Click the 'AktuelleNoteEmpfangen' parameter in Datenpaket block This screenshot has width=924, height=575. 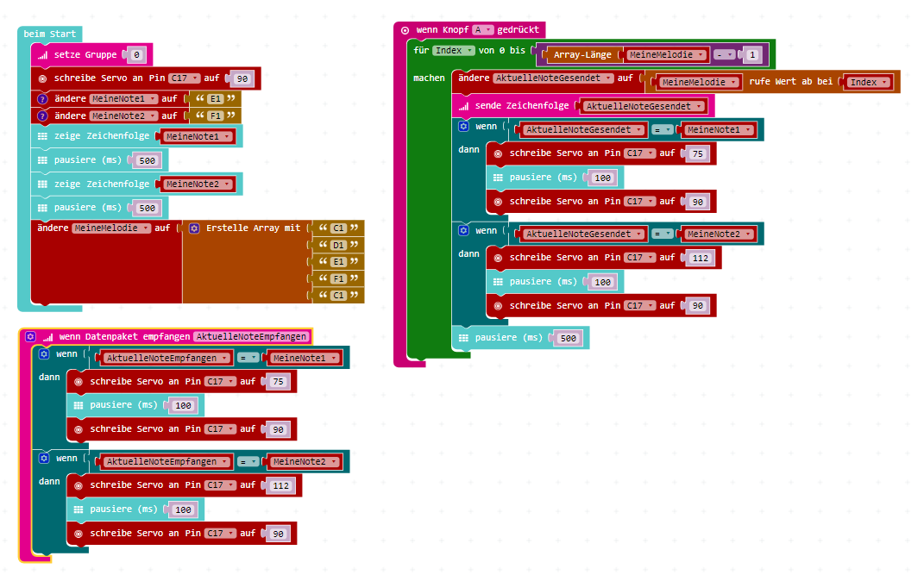(x=252, y=337)
